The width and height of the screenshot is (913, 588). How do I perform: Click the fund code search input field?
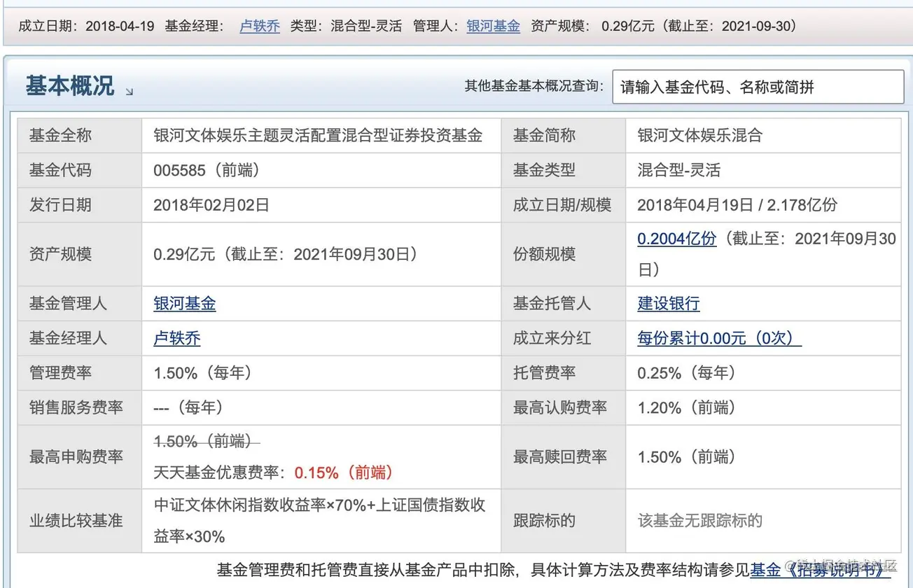758,87
